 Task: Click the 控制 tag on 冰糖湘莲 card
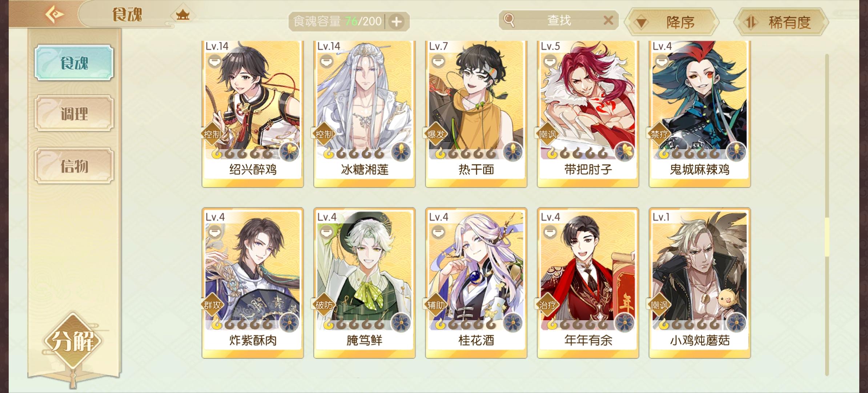[x=323, y=134]
